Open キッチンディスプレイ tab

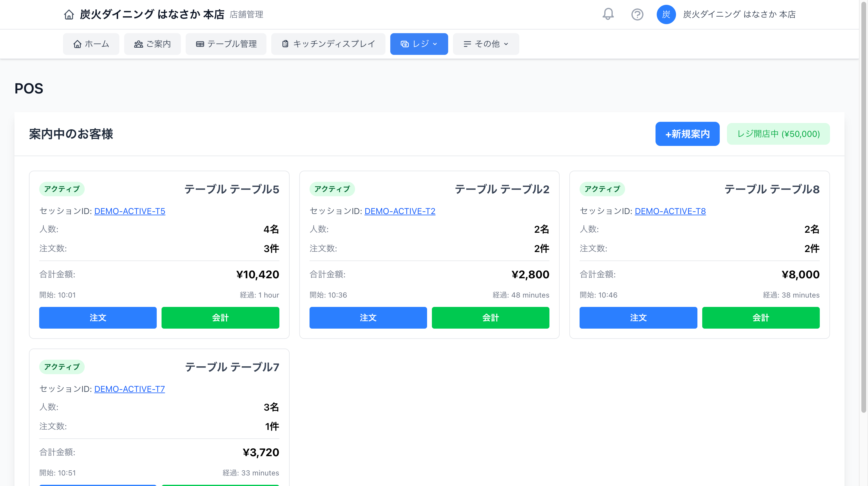point(328,44)
